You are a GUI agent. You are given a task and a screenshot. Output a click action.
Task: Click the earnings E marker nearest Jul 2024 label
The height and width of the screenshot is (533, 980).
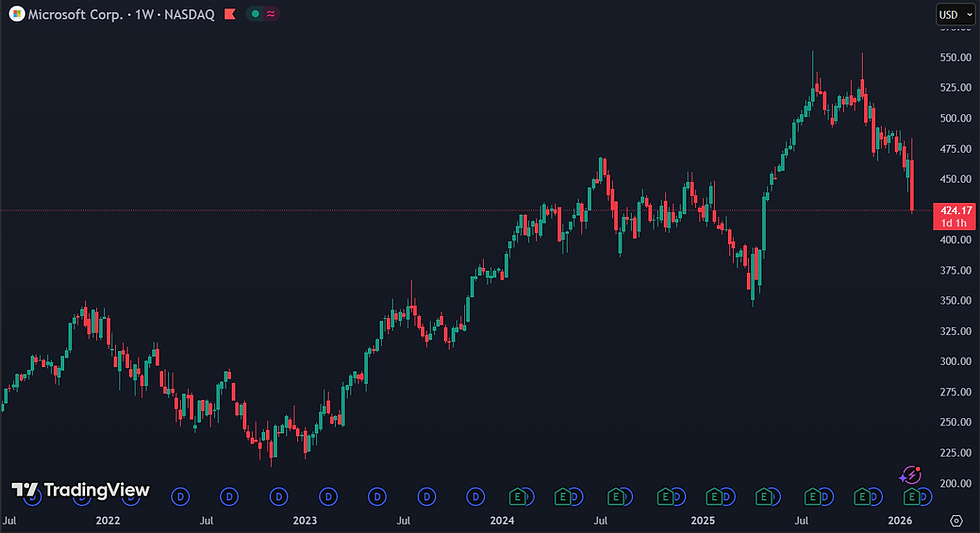[x=616, y=497]
